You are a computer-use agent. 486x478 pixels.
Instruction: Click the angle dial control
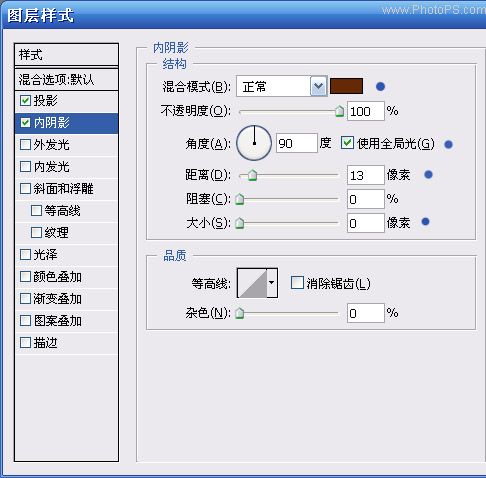click(254, 143)
